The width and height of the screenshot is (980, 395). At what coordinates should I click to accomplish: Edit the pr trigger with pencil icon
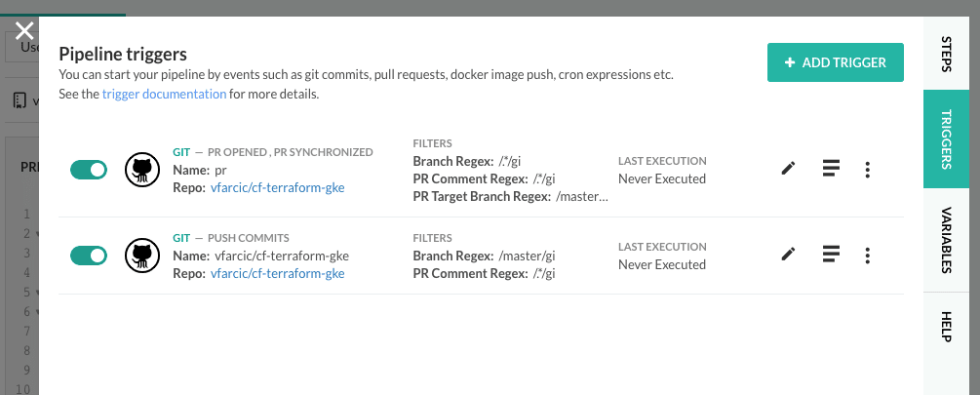point(789,169)
